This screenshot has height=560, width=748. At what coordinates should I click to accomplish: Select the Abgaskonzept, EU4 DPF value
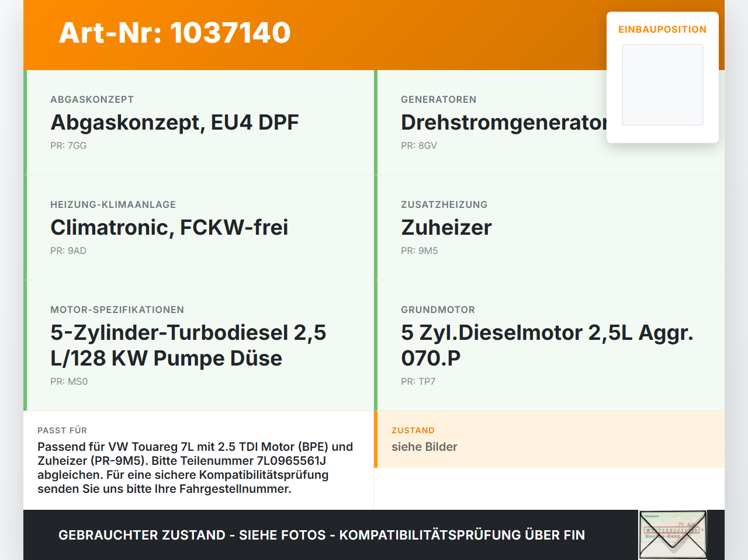tap(175, 122)
